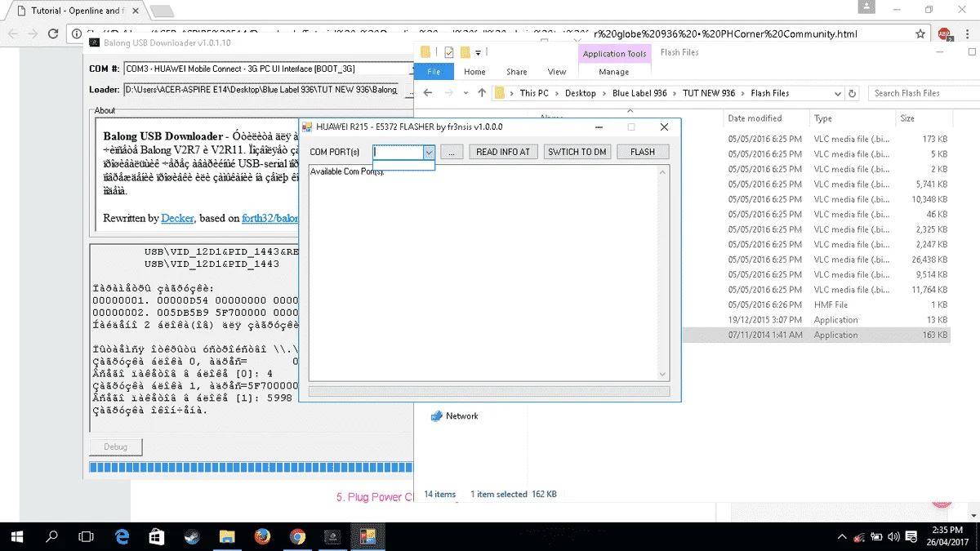Click the FLASH button
980x551 pixels.
tap(643, 152)
